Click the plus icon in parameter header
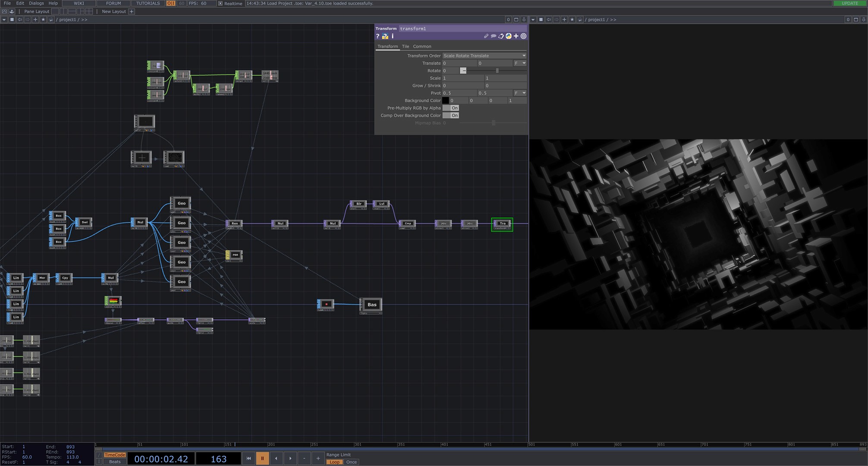Image resolution: width=868 pixels, height=466 pixels. tap(516, 36)
